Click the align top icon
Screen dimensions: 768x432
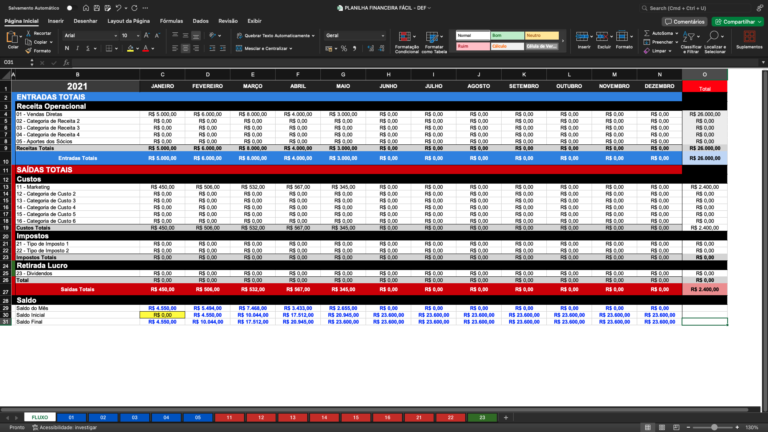pos(175,35)
